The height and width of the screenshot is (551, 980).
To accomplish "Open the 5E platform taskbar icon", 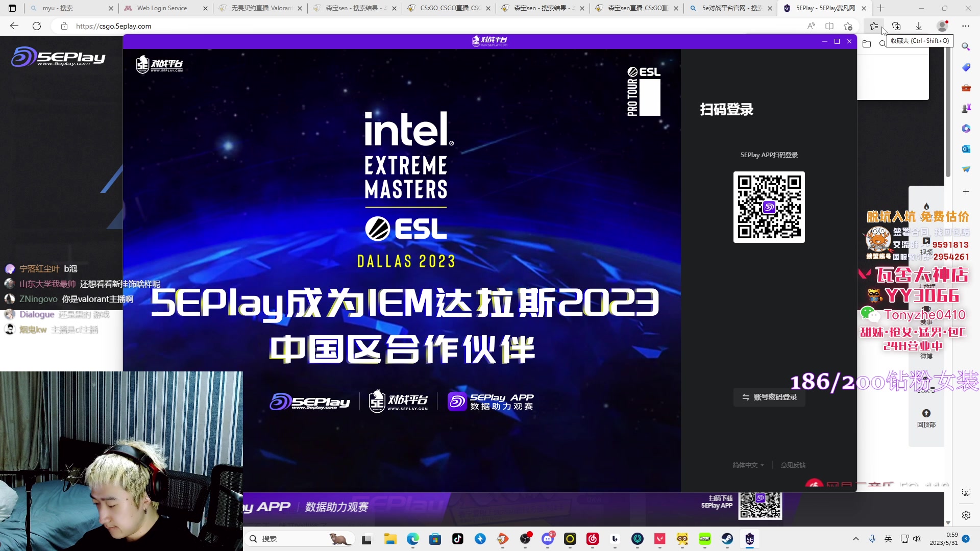I will coord(750,539).
